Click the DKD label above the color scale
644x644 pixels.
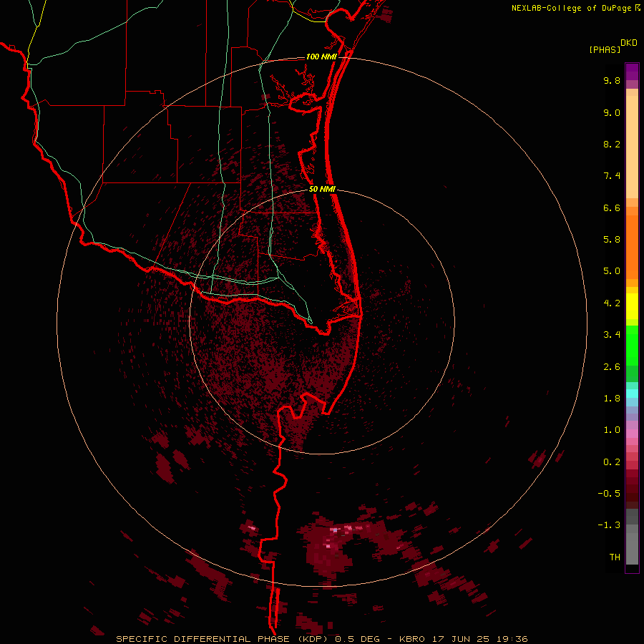click(x=629, y=43)
